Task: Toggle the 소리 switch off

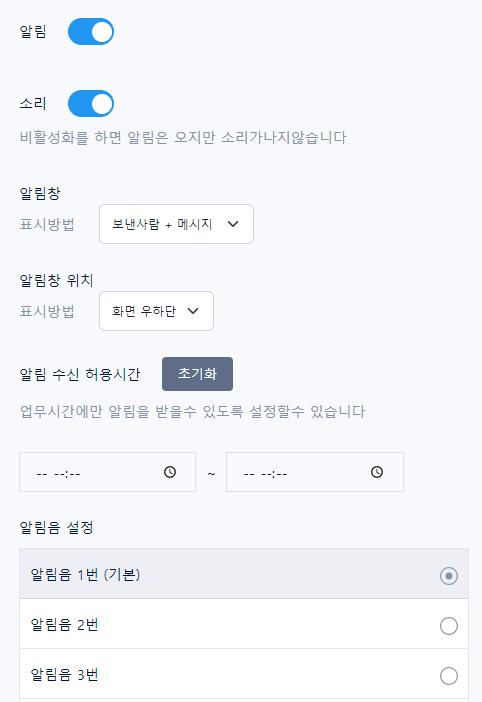Action: point(91,103)
